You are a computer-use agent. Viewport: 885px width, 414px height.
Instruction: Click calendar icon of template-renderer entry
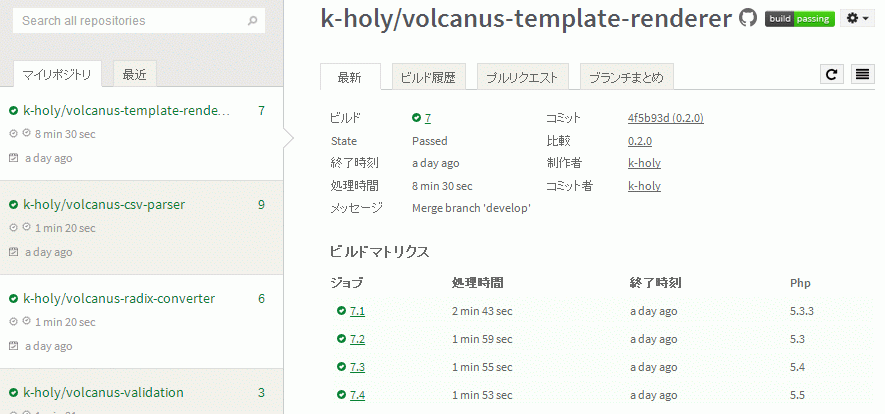(14, 158)
